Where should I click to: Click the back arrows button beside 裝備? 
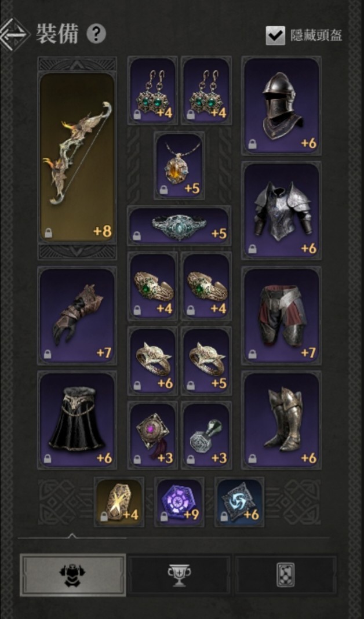15,35
